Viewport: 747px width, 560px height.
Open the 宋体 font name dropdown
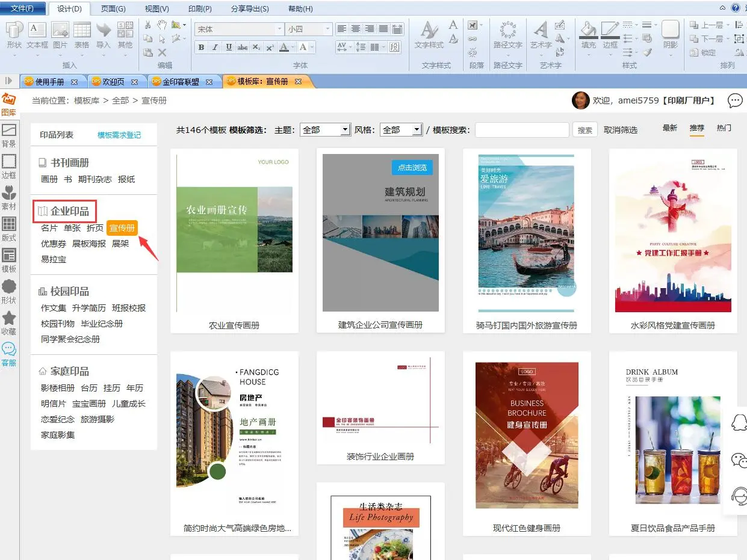click(x=279, y=29)
